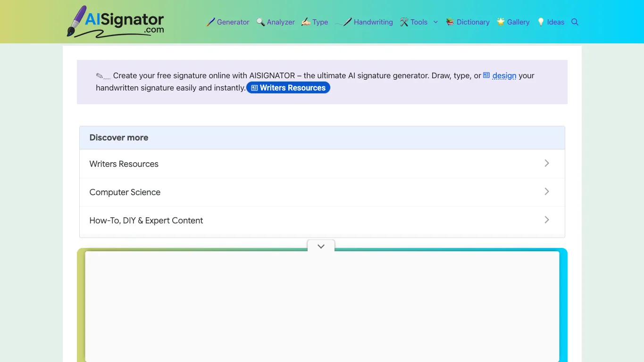Click the search magnifier icon in header
Screen dimensions: 644x362
click(x=575, y=22)
